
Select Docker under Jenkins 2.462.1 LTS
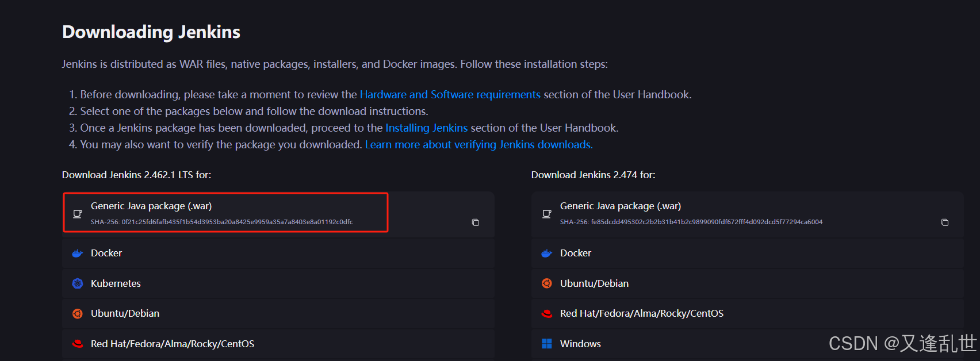pos(278,253)
